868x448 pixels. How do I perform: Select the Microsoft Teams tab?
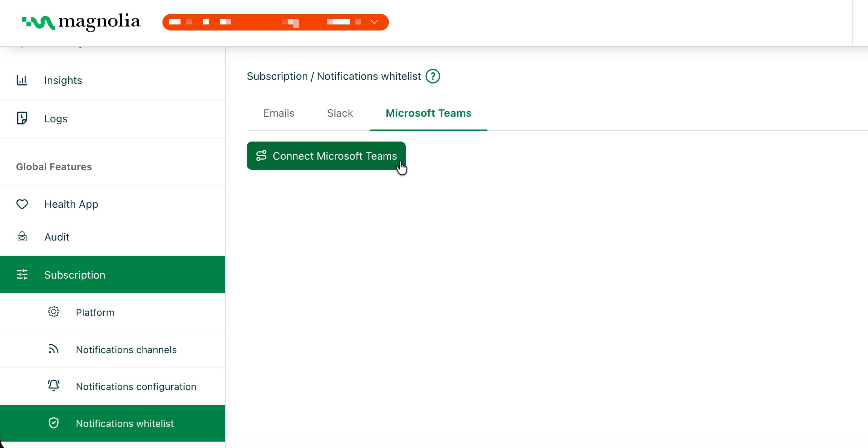coord(428,113)
